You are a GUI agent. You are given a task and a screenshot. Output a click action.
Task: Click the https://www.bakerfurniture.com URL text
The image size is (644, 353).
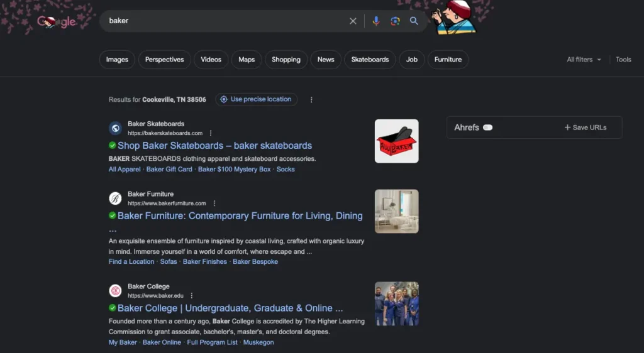click(167, 204)
